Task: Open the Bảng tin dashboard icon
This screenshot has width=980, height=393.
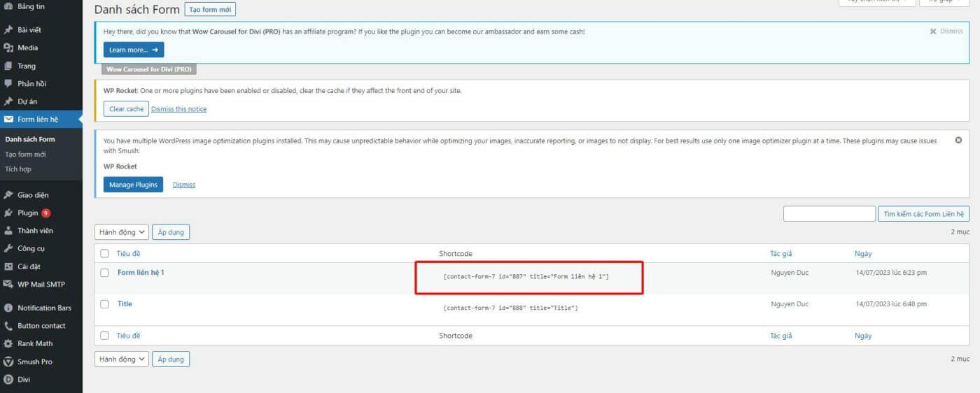Action: (x=8, y=6)
